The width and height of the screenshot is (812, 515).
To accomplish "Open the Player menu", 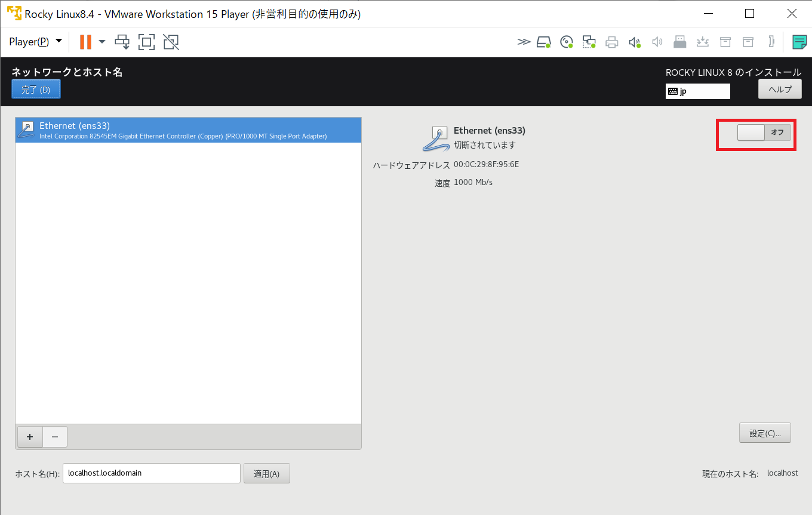I will 35,42.
